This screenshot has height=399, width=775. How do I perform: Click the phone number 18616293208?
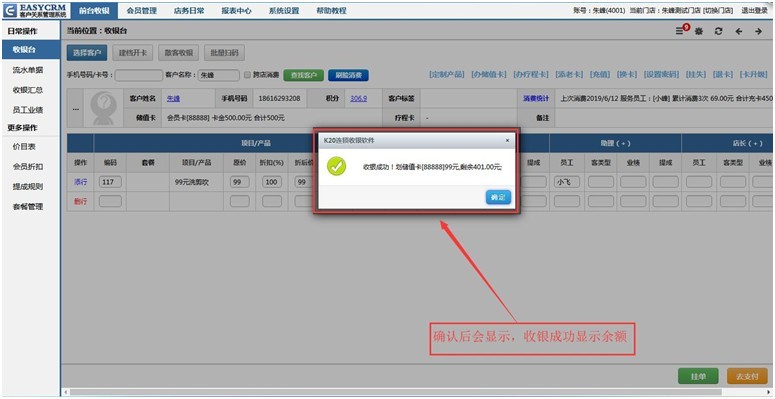click(x=279, y=98)
